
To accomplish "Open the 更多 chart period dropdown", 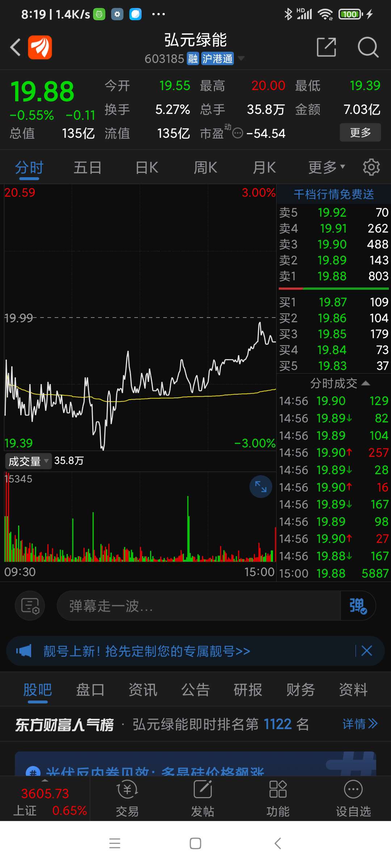I will (x=327, y=167).
